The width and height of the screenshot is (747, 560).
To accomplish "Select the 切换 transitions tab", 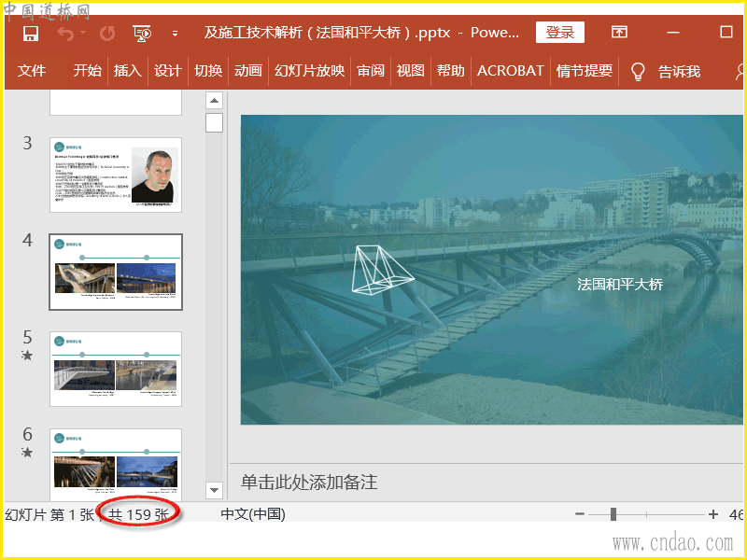I will click(208, 71).
